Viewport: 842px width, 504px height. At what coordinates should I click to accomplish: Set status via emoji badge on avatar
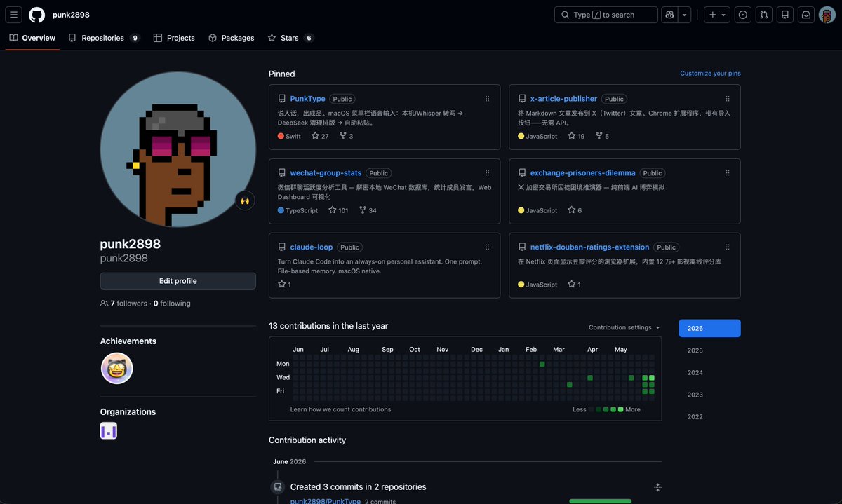point(245,200)
